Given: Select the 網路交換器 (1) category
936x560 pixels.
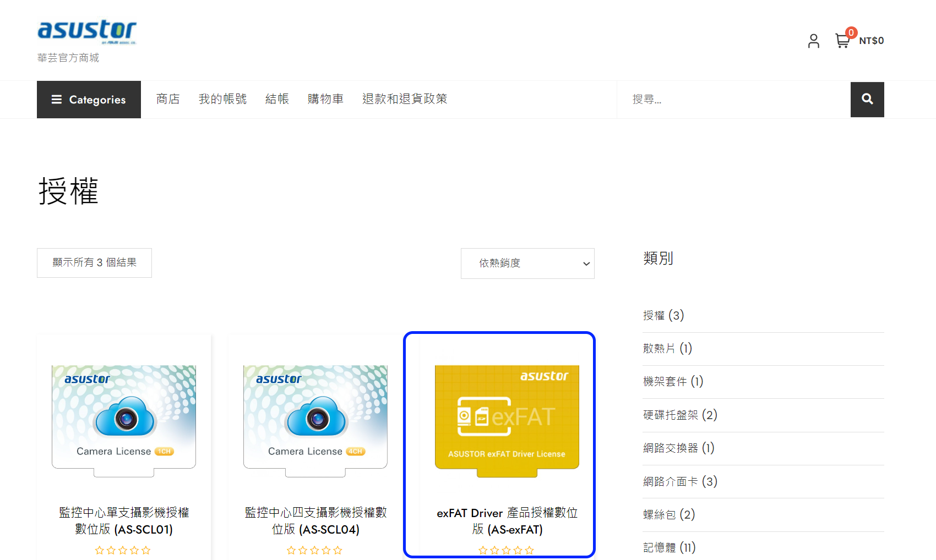Looking at the screenshot, I should (678, 448).
